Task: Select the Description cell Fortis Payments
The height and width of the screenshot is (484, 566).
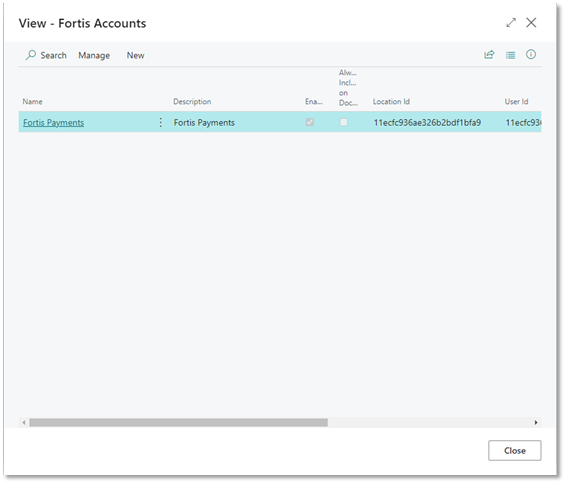Action: (x=204, y=123)
